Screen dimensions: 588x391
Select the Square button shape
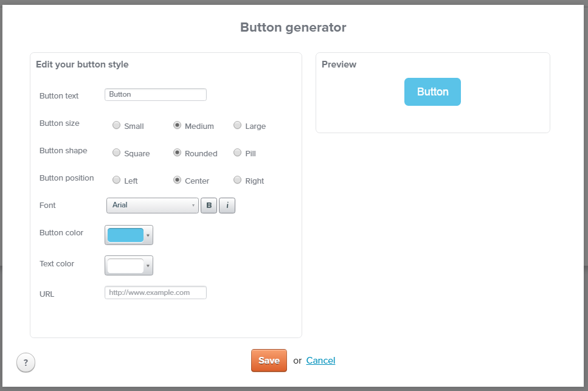[x=116, y=153]
